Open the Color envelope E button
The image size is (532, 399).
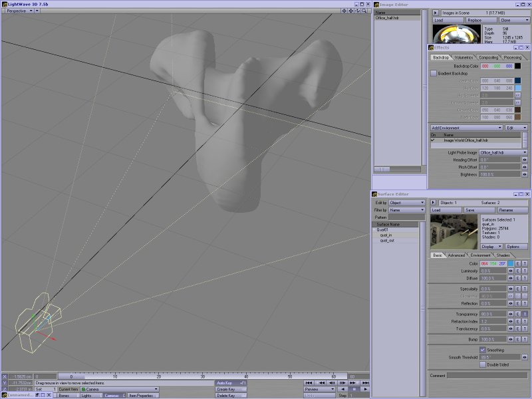pos(517,264)
